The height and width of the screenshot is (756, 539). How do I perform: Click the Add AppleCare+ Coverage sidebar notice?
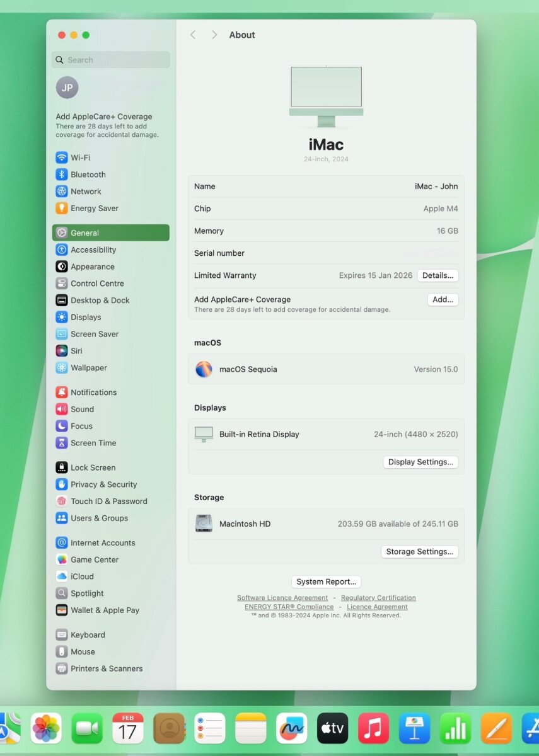pos(108,125)
